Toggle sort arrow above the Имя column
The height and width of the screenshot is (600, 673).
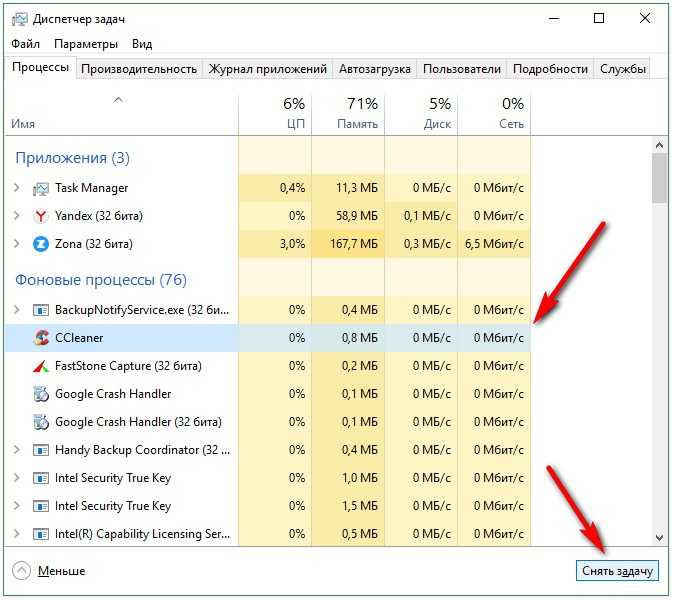[118, 100]
